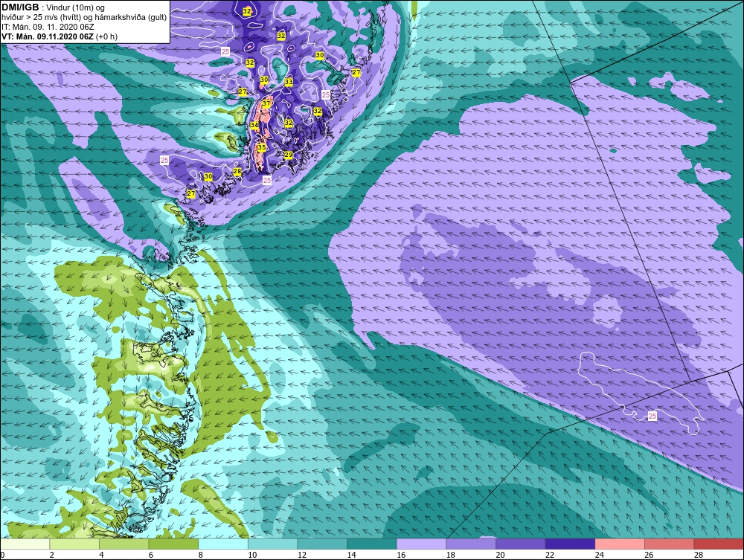Click the legend scale number 8

coord(201,555)
